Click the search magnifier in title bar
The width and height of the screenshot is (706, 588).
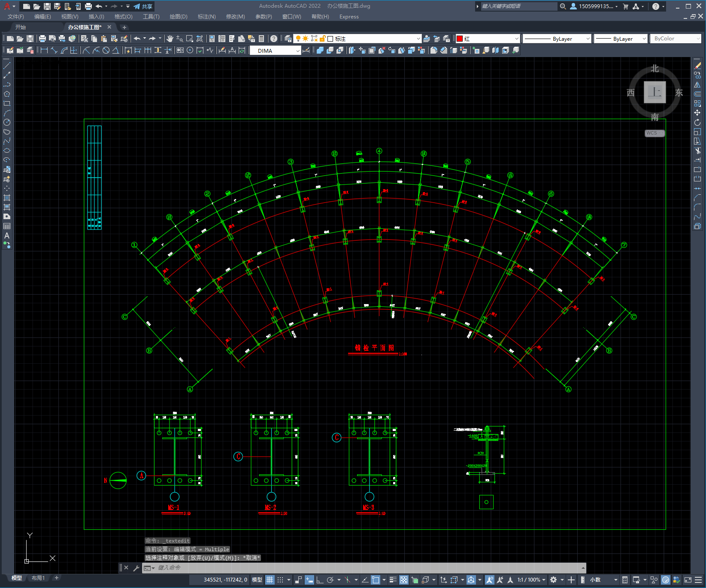[x=563, y=6]
